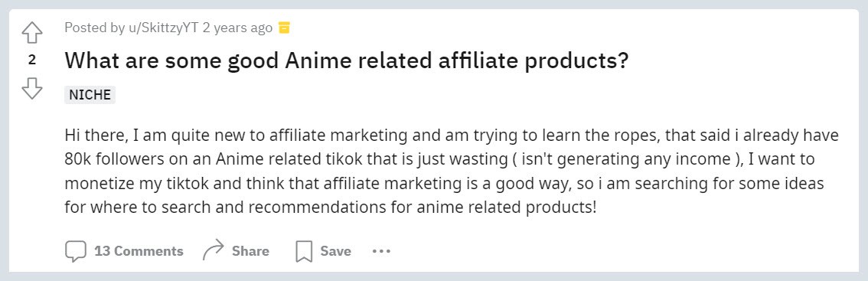Open u/SkittzyYT's profile link
Screen dimensions: 868x281
(x=163, y=28)
